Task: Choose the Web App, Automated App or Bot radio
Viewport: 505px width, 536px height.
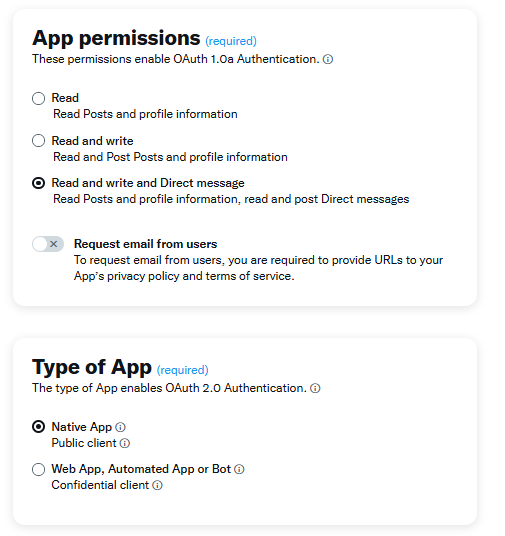Action: (x=38, y=469)
